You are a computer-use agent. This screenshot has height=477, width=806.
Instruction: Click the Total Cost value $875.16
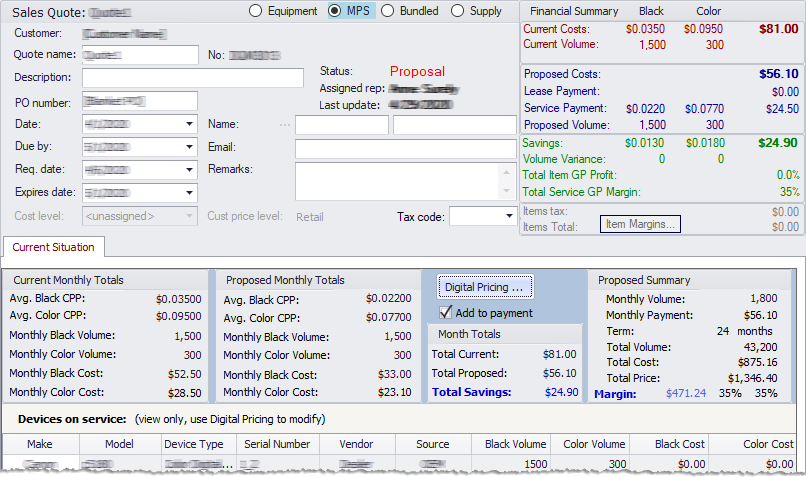pos(757,362)
